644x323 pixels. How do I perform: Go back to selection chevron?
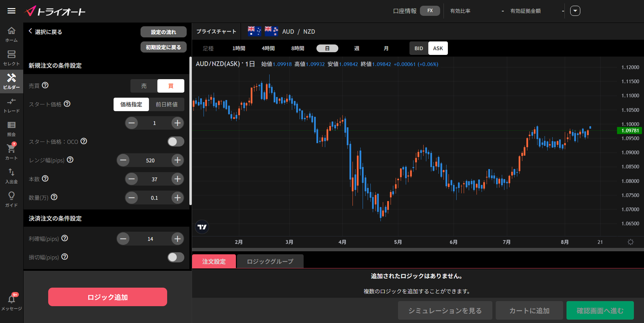click(31, 31)
